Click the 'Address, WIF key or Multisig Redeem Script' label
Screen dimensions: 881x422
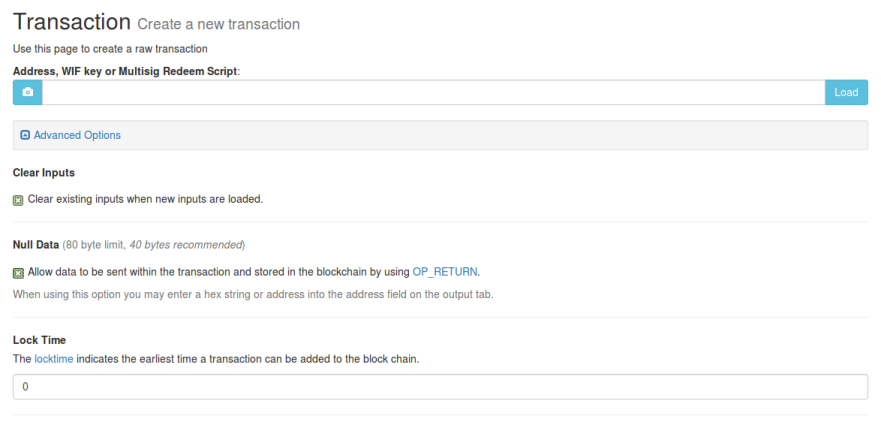[x=125, y=72]
